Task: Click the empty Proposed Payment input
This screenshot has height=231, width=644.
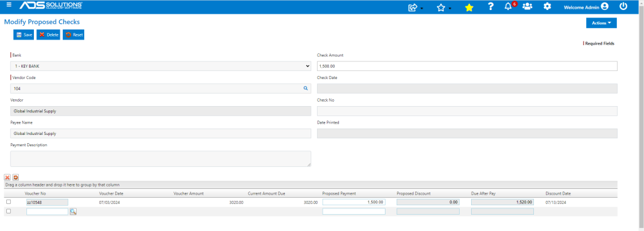Action: click(354, 212)
